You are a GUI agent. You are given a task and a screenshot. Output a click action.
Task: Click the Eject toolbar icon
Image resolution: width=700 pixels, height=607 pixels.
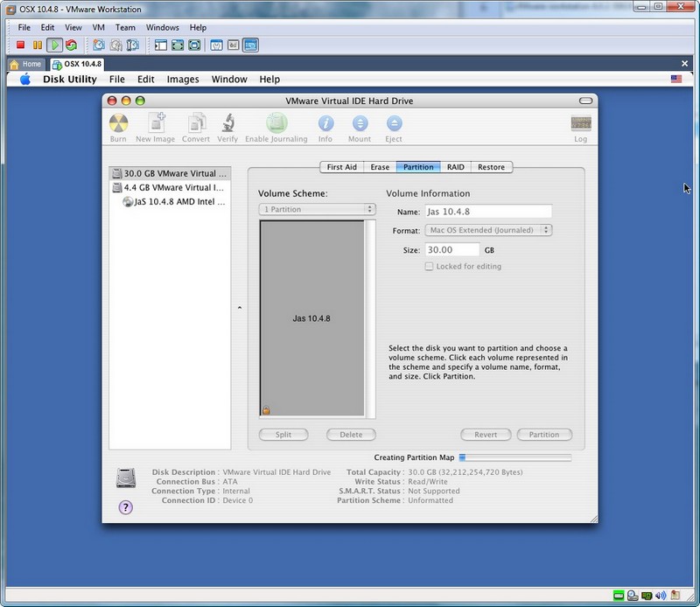pos(394,128)
